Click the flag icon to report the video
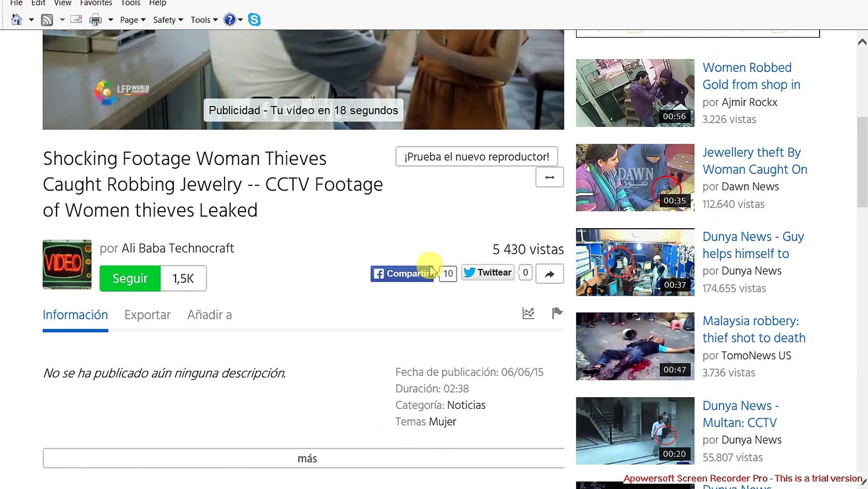Viewport: 868px width, 489px height. [557, 313]
